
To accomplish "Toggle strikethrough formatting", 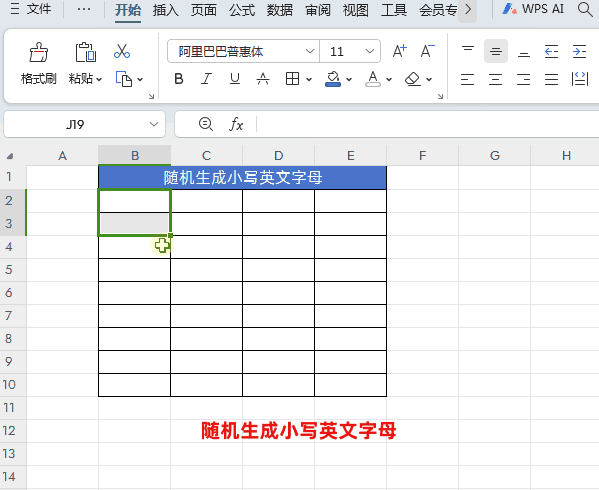I will 262,79.
